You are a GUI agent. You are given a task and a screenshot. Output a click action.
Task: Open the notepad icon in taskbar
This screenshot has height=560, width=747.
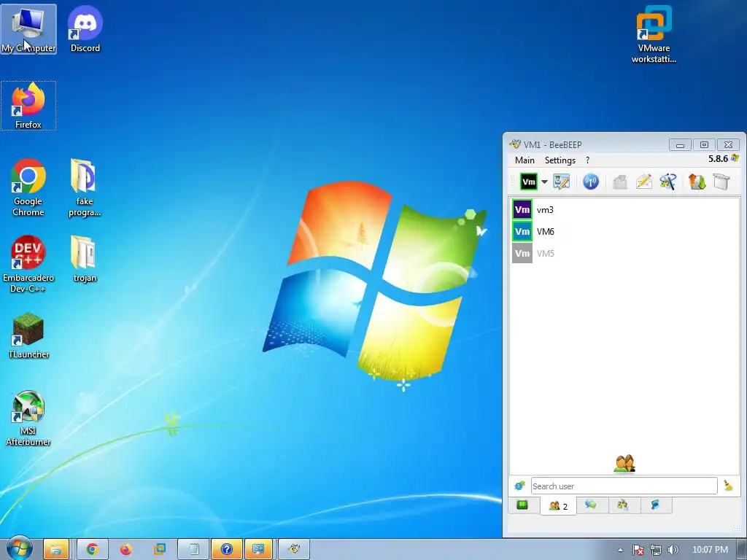(193, 550)
